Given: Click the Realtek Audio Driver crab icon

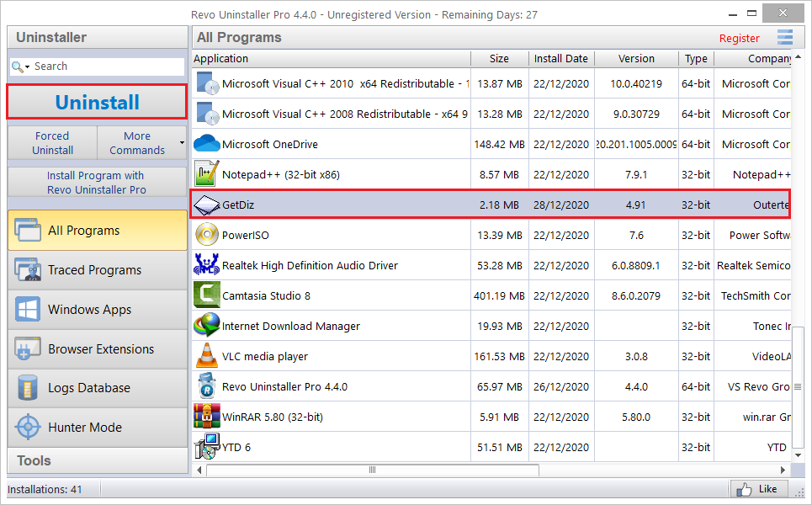Looking at the screenshot, I should 207,264.
